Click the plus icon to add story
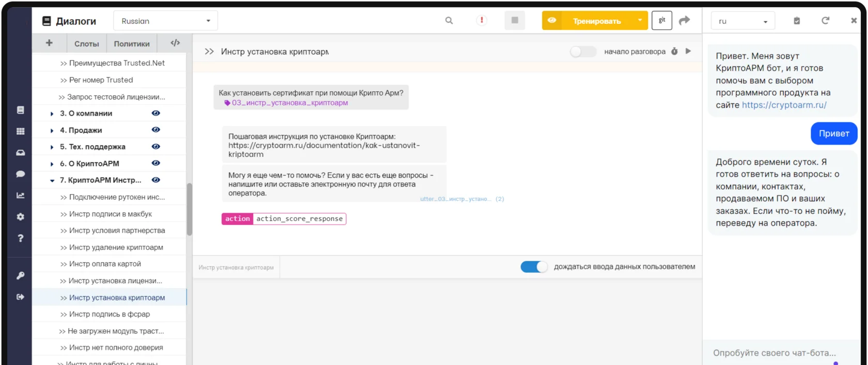868x365 pixels. coord(49,43)
